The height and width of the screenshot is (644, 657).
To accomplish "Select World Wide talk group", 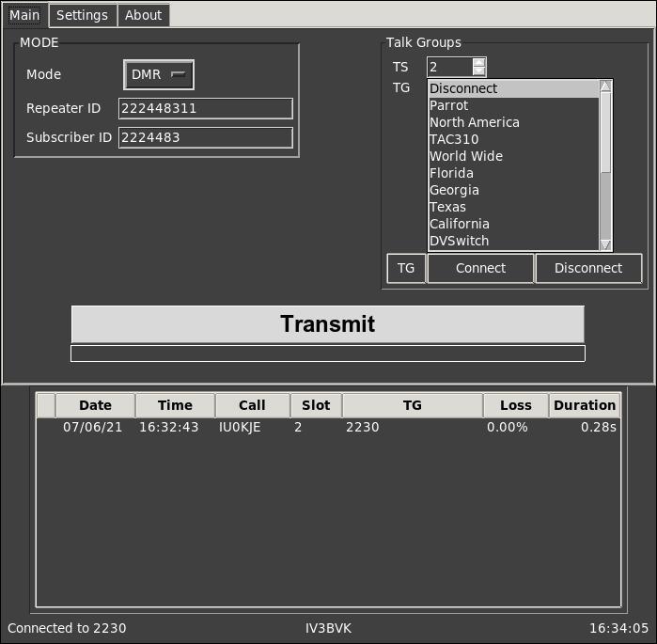I will pyautogui.click(x=514, y=156).
